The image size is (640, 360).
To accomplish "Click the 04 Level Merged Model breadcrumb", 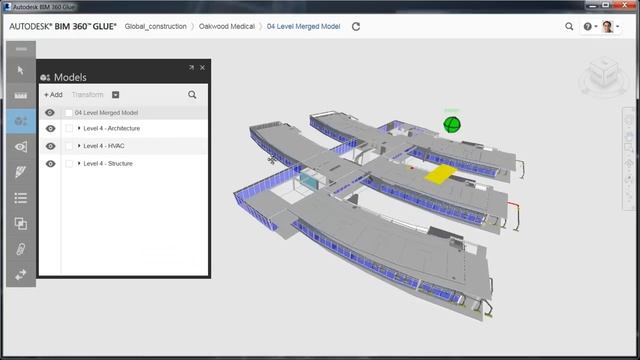I will tap(303, 26).
